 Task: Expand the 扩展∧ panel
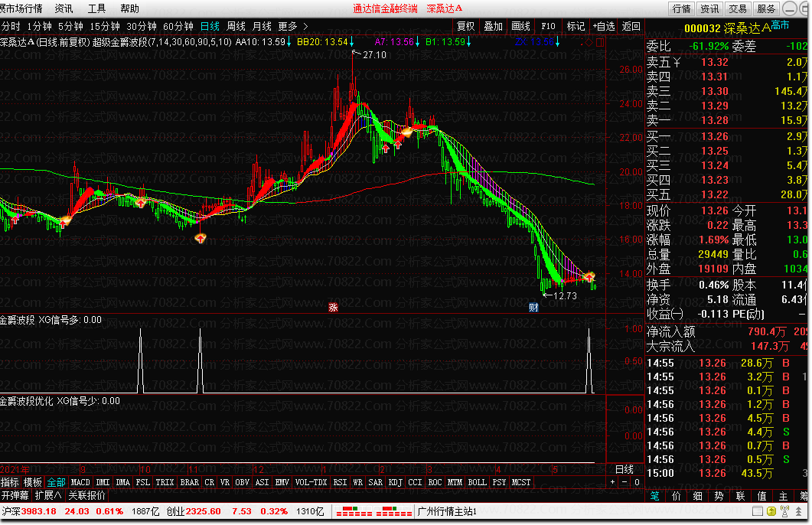48,495
